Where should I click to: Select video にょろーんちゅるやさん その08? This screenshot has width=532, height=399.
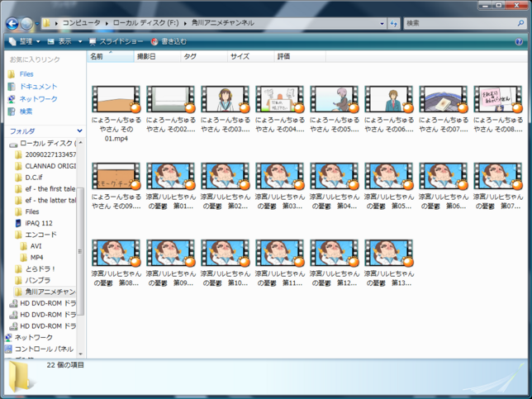(498, 109)
